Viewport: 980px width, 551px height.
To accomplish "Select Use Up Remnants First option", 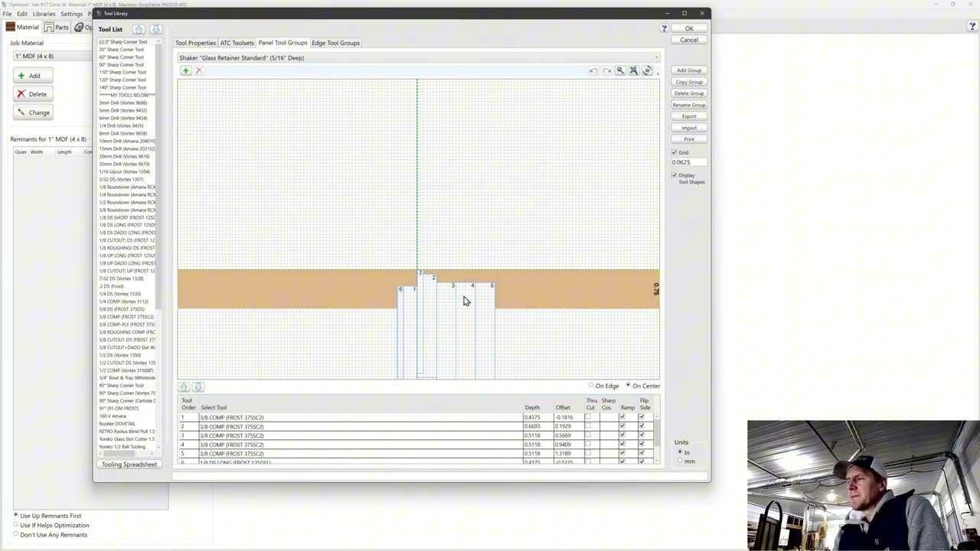I will [x=16, y=515].
